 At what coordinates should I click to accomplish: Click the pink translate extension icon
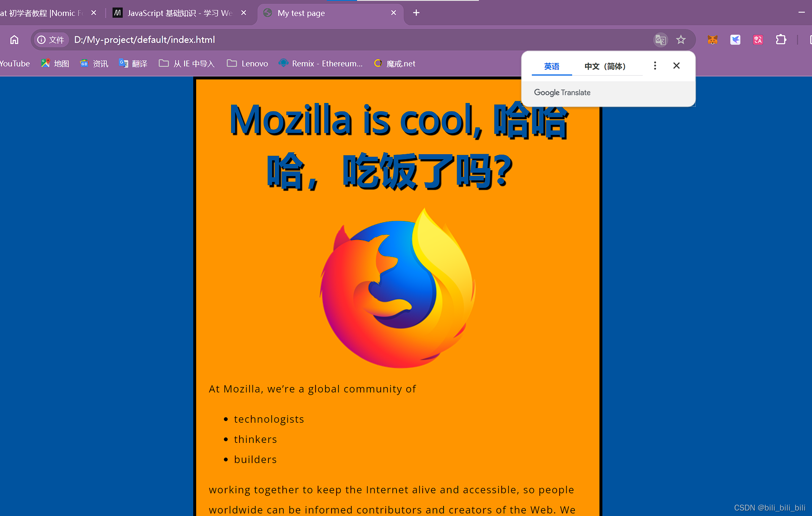click(x=758, y=40)
